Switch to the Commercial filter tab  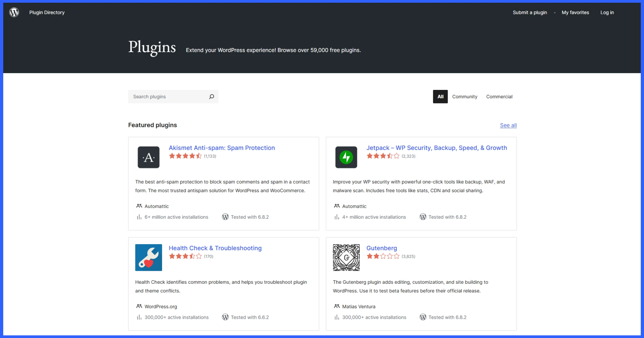[499, 97]
